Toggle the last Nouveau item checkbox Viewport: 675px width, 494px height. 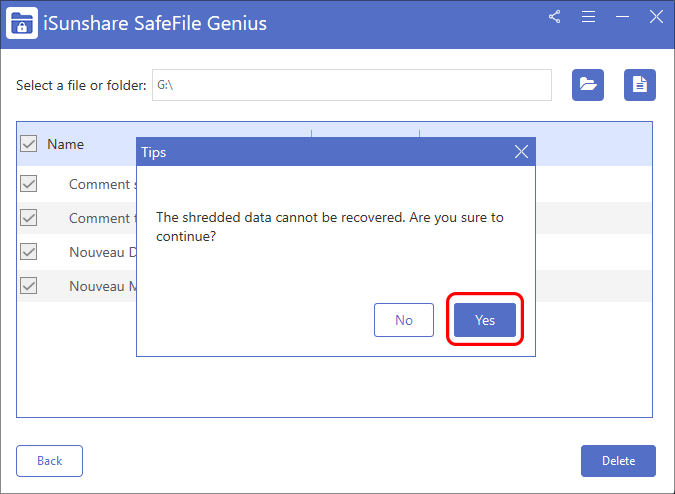[29, 286]
